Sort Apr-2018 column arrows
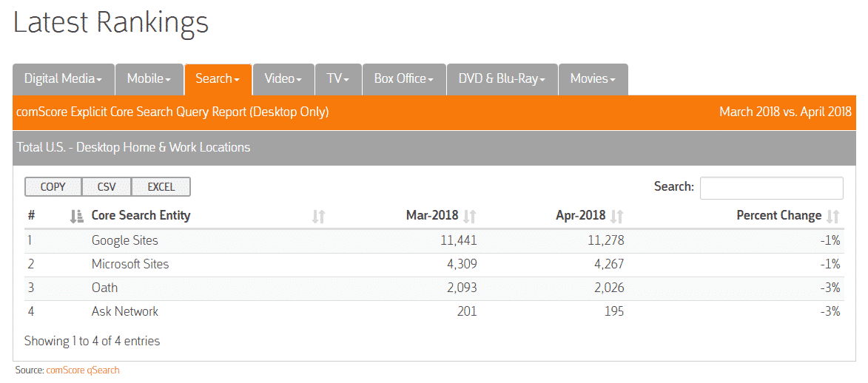Screen dimensions: 868x383 tap(616, 217)
